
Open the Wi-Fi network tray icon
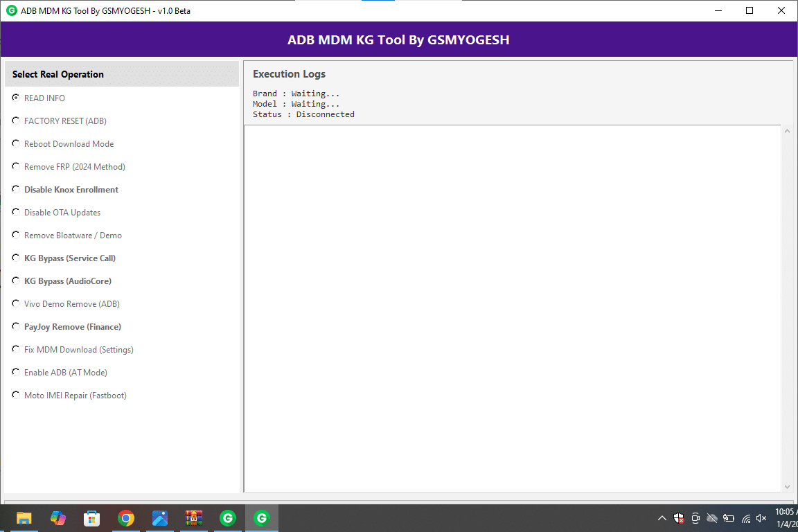pyautogui.click(x=745, y=517)
